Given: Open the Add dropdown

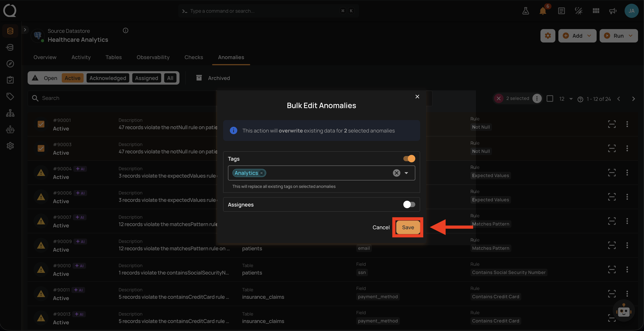Looking at the screenshot, I should (x=577, y=36).
